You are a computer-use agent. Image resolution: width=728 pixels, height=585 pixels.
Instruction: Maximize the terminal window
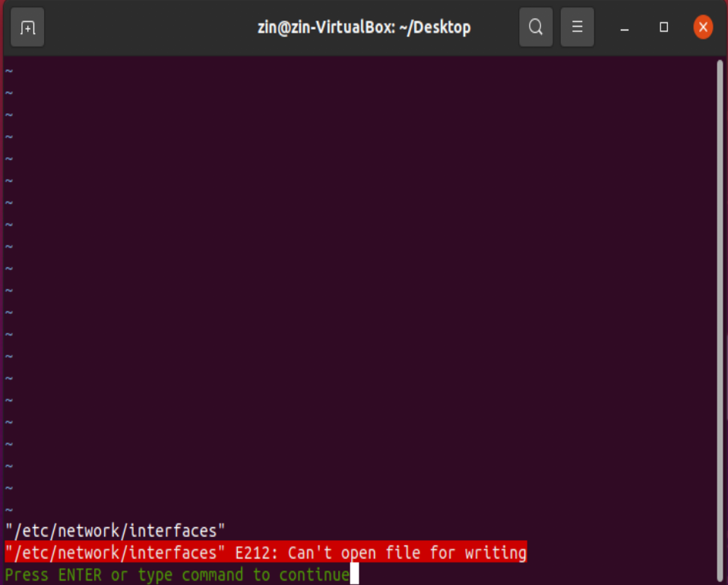pos(664,27)
